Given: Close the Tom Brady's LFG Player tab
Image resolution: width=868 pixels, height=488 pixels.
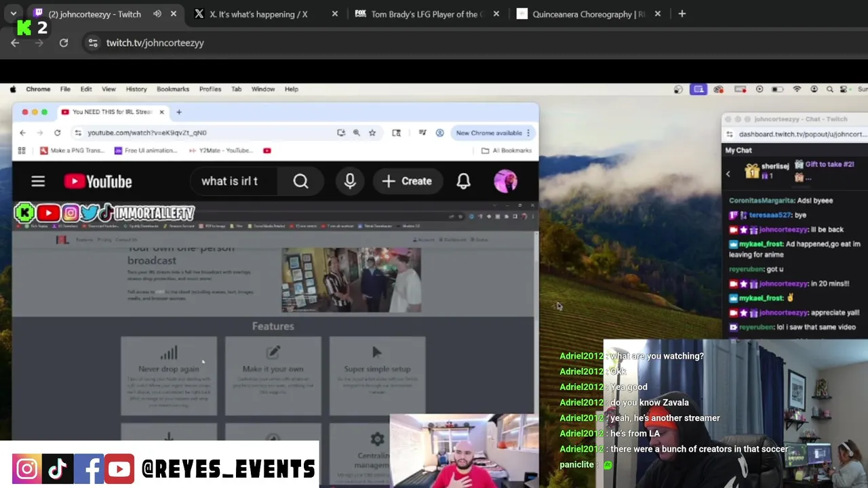Looking at the screenshot, I should tap(496, 14).
